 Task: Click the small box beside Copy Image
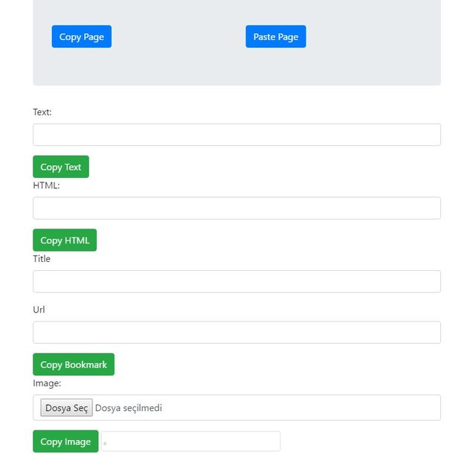(x=190, y=441)
